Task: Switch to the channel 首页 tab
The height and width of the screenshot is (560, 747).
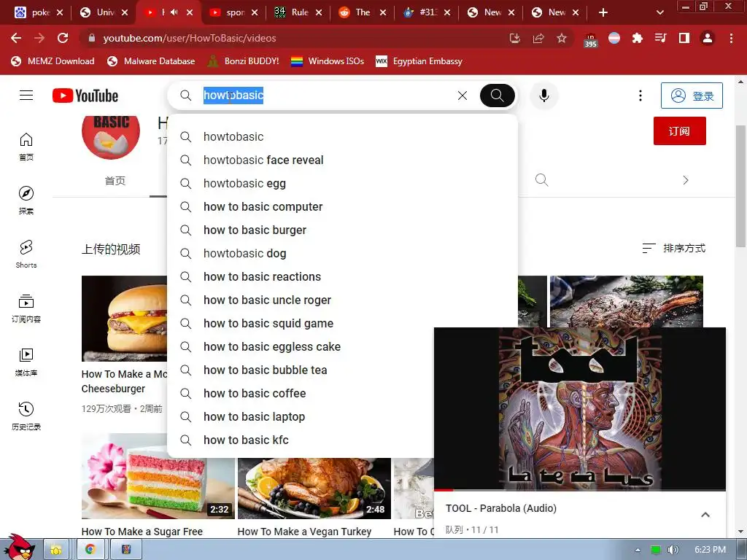Action: point(115,181)
